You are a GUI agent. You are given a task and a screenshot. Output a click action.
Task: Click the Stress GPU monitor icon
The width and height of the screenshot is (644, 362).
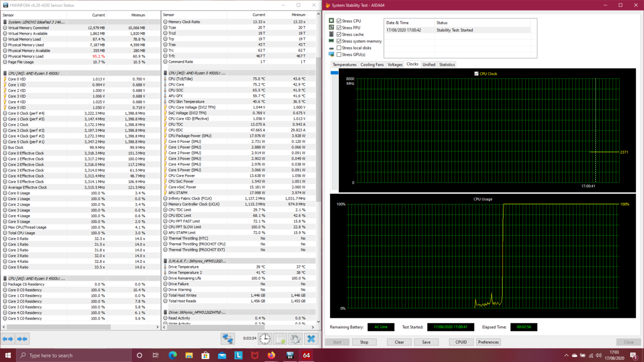(x=331, y=54)
